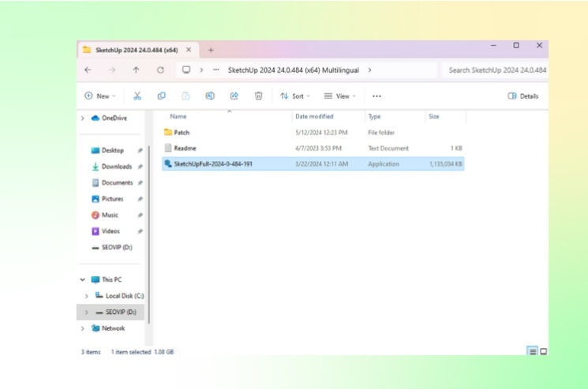This screenshot has height=389, width=588.
Task: Click the Share icon in toolbar
Action: coord(234,96)
